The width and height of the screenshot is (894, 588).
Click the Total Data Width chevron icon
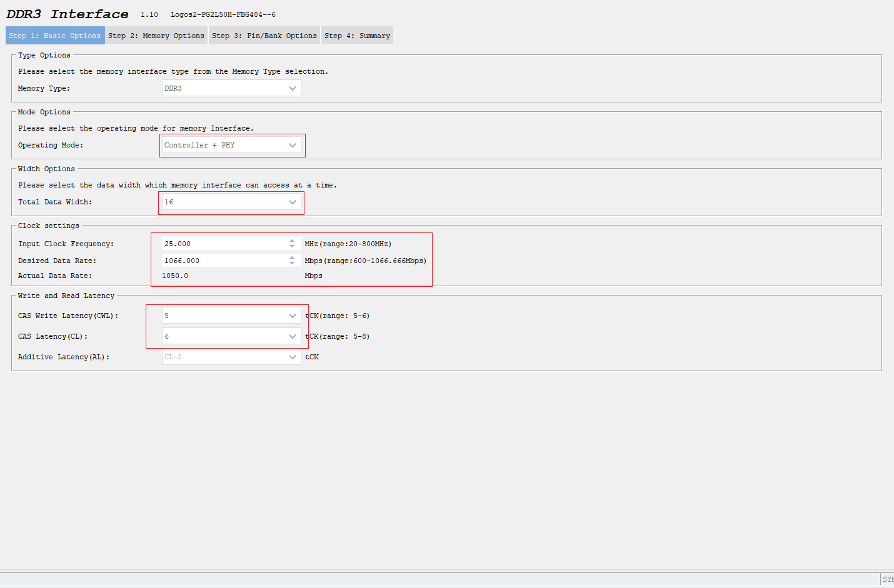tap(292, 202)
